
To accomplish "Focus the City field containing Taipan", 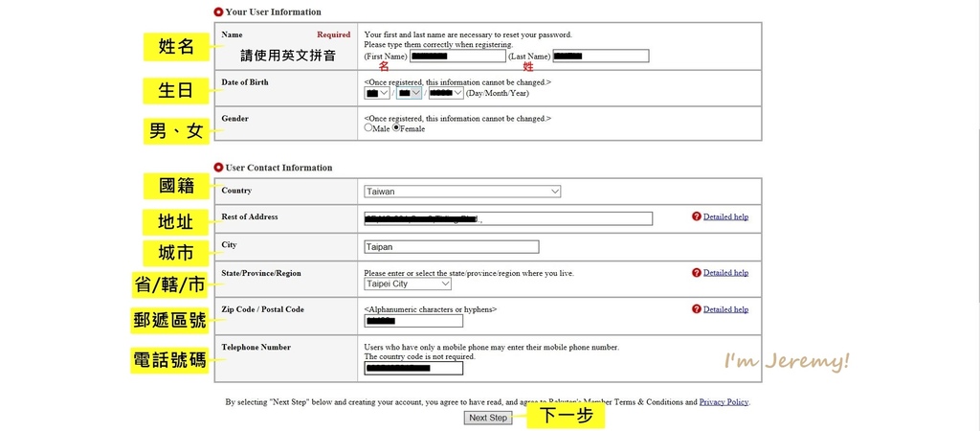I will 452,247.
